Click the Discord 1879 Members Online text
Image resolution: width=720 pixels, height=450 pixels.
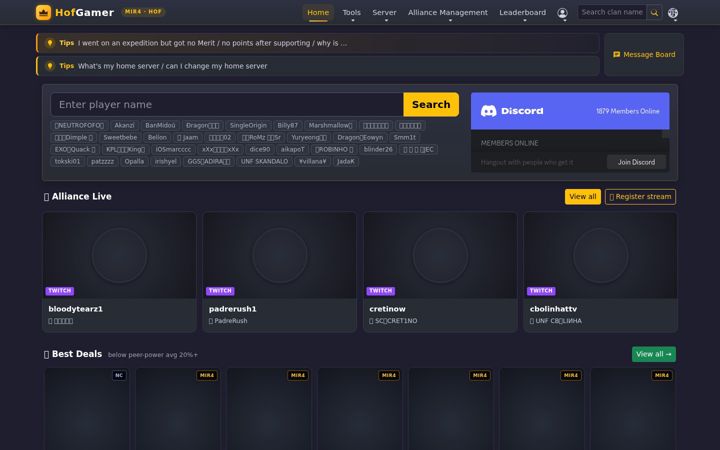coord(628,111)
